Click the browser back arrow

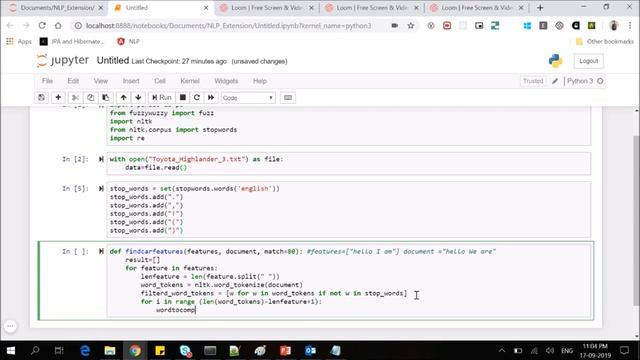[x=11, y=26]
